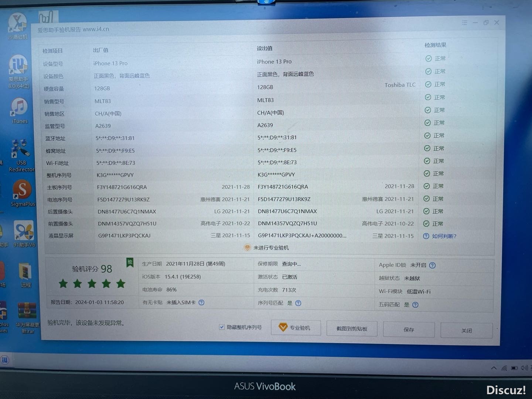Image resolution: width=532 pixels, height=399 pixels.
Task: Click the 检测结果 column header
Action: (x=435, y=45)
